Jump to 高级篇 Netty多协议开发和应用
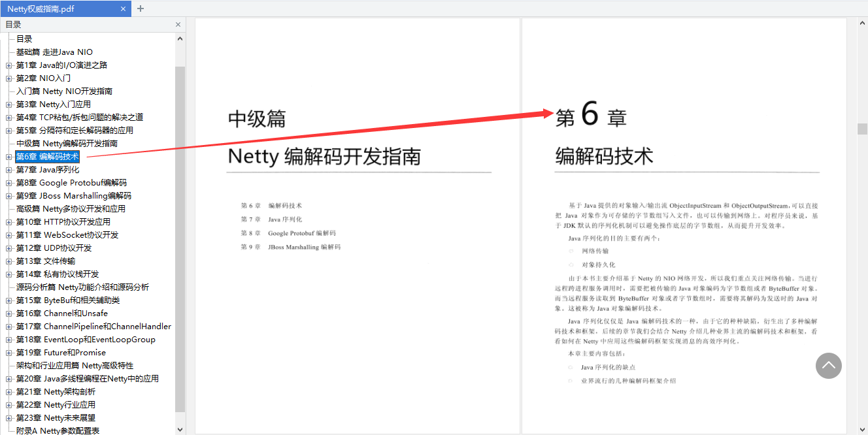868x435 pixels. coord(71,209)
